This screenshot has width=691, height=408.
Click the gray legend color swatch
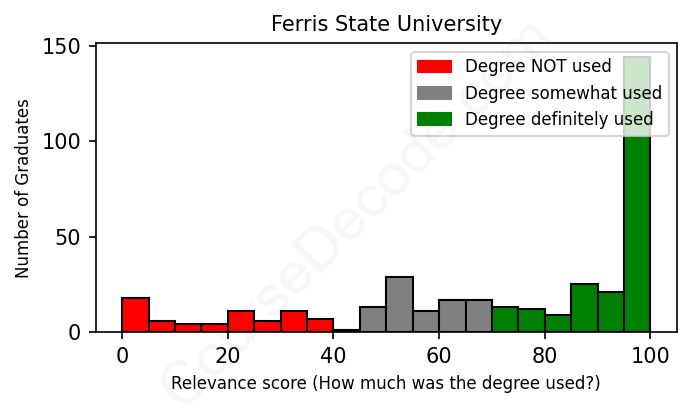tap(434, 93)
